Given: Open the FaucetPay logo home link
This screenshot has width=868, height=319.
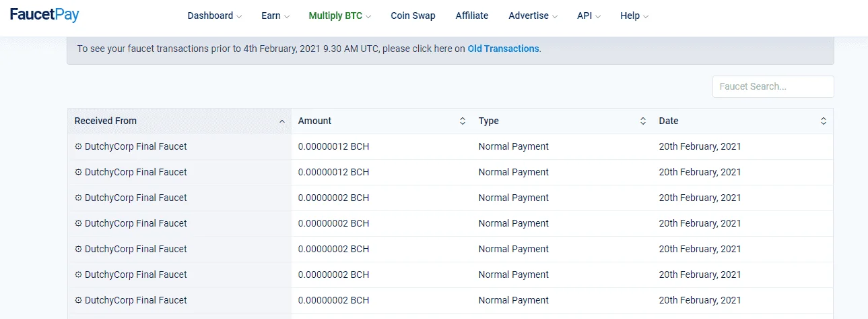Looking at the screenshot, I should point(44,15).
